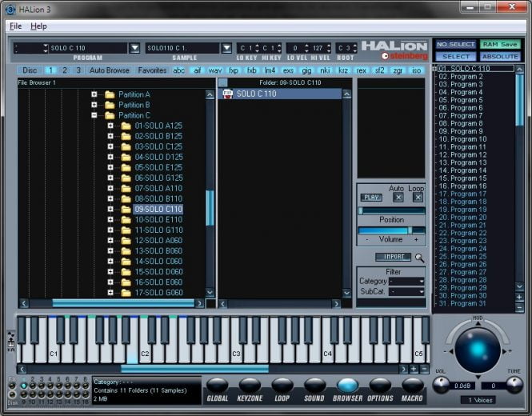Image resolution: width=532 pixels, height=416 pixels.
Task: Toggle the gig file type filter
Action: click(306, 70)
